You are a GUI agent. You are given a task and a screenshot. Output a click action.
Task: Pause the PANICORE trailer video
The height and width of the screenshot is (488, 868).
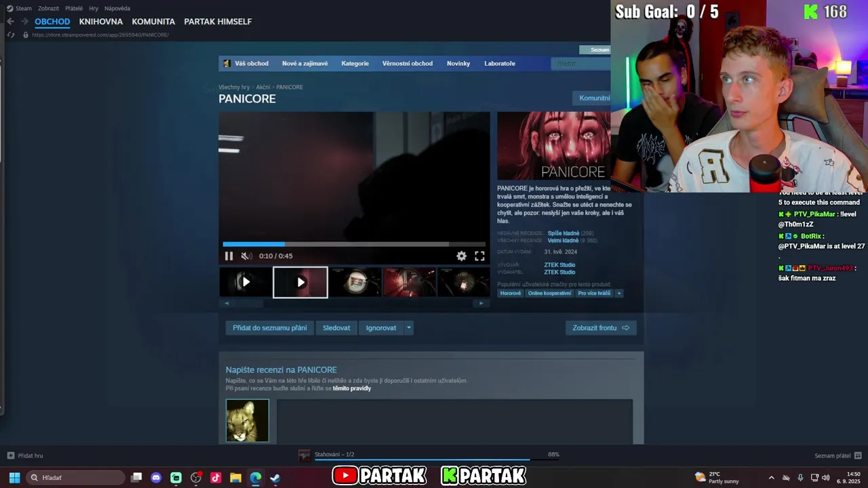click(x=229, y=256)
